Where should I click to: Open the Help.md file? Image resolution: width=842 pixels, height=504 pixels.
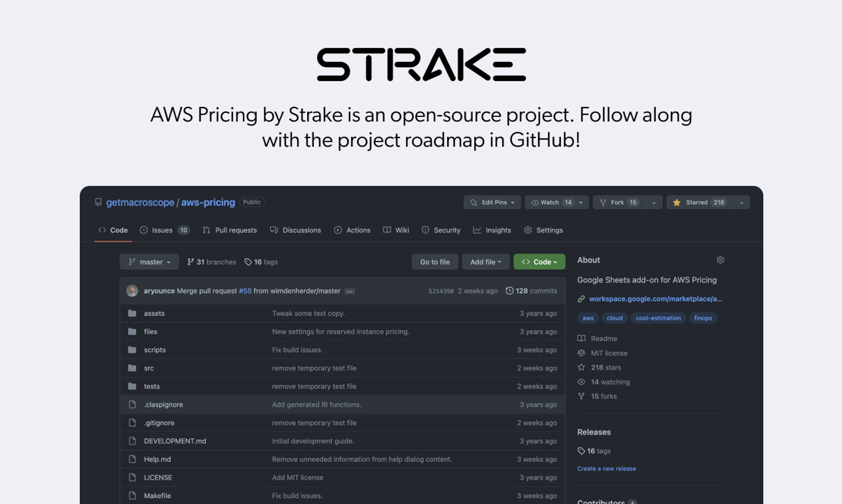coord(157,459)
